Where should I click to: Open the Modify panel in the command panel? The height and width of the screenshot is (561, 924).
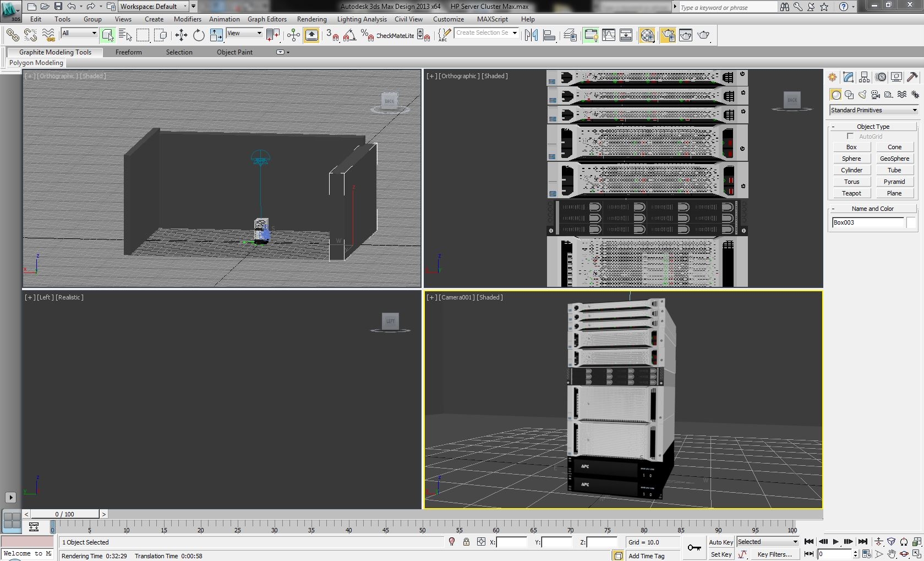[849, 77]
